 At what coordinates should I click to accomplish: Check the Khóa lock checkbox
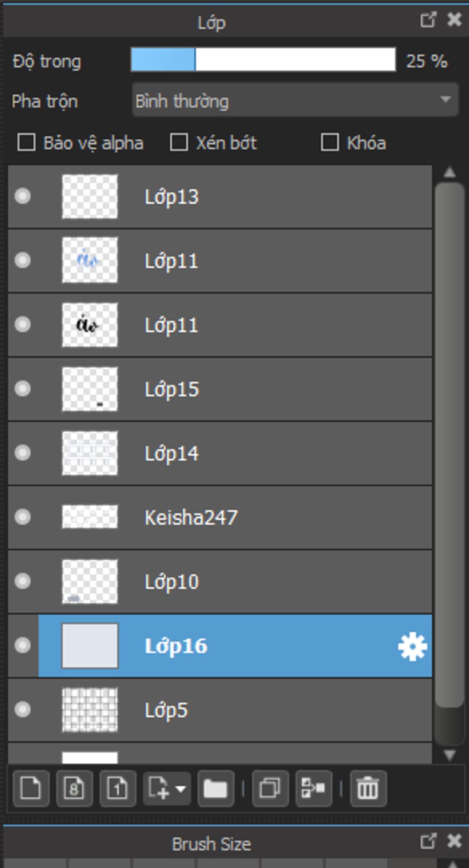click(330, 142)
